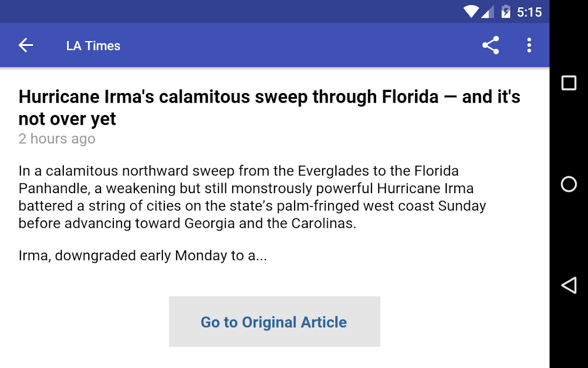Tap the truncated "Irma, downgraded early Monday" text
This screenshot has height=368, width=588.
pos(142,256)
